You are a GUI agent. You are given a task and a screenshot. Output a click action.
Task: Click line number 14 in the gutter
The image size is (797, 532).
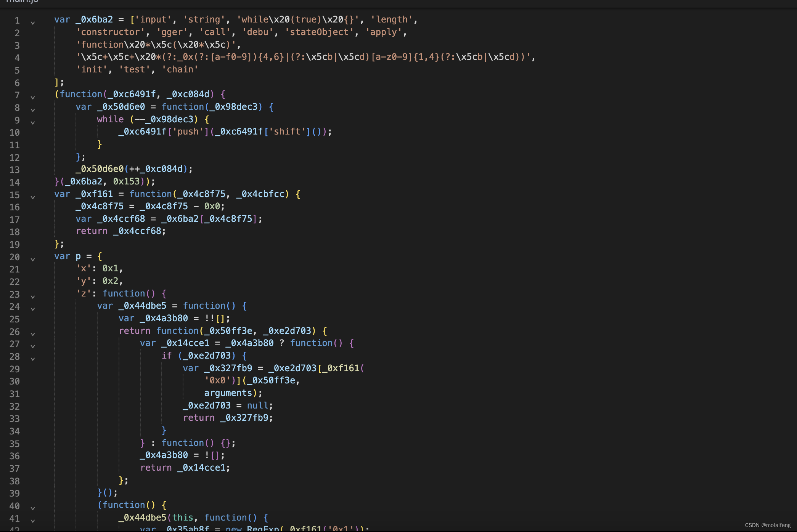pyautogui.click(x=14, y=182)
